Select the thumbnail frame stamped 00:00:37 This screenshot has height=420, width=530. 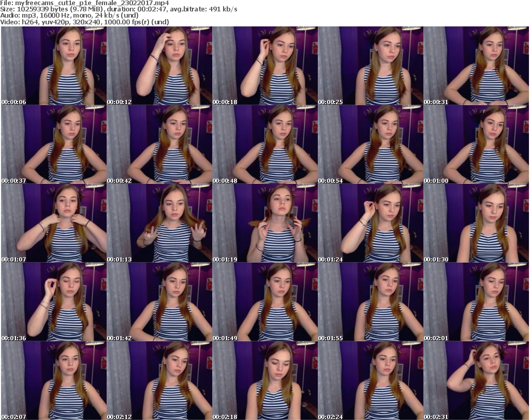pos(54,144)
